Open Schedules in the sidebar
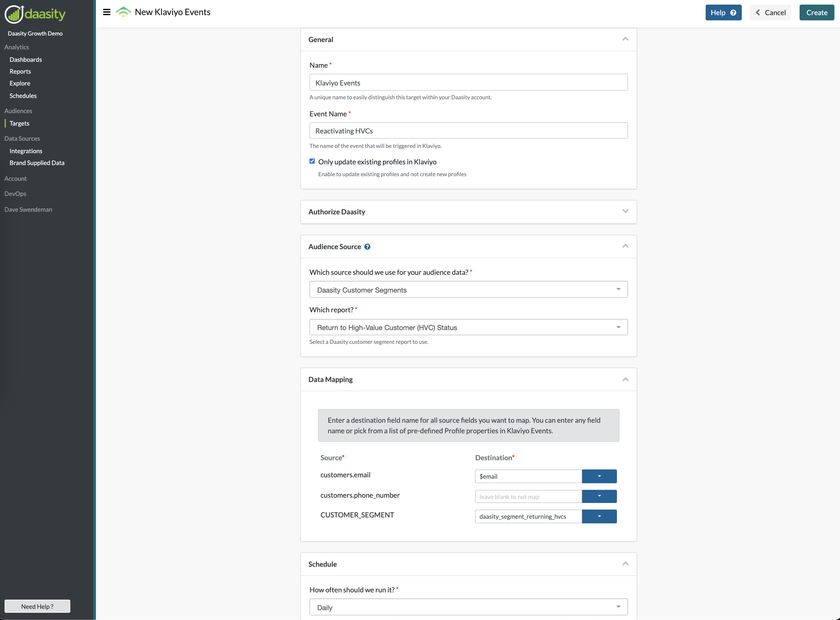The height and width of the screenshot is (620, 840). (23, 96)
